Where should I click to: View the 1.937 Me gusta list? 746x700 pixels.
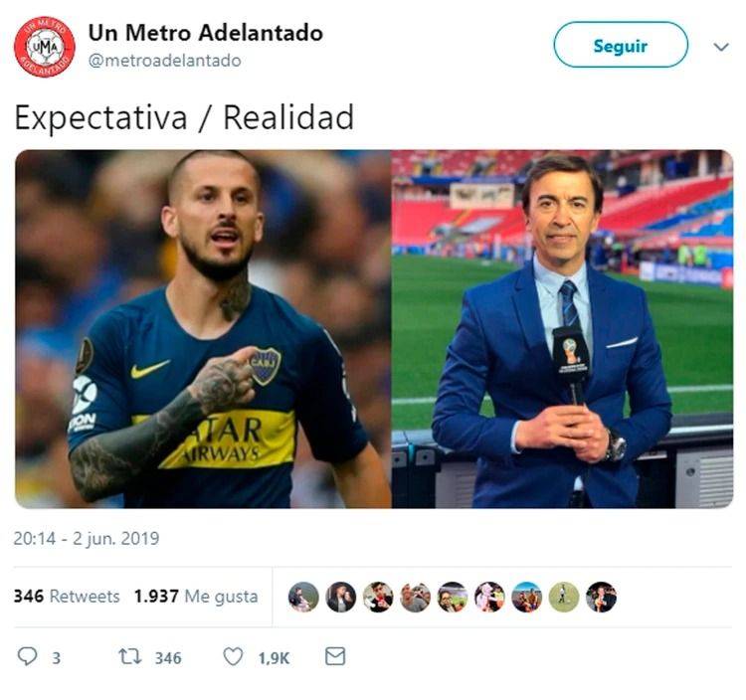point(196,596)
